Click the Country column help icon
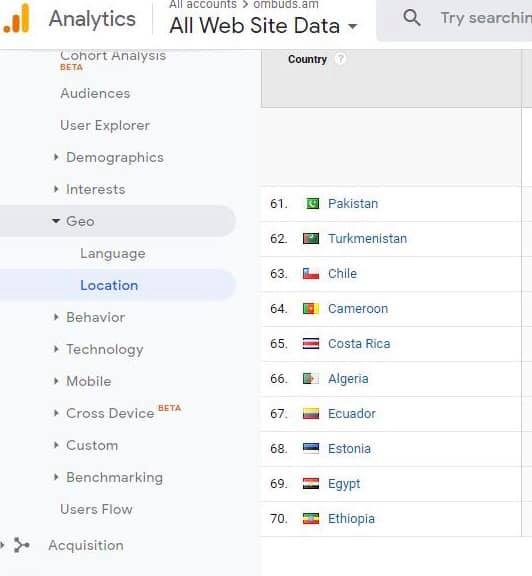The image size is (532, 576). [340, 59]
